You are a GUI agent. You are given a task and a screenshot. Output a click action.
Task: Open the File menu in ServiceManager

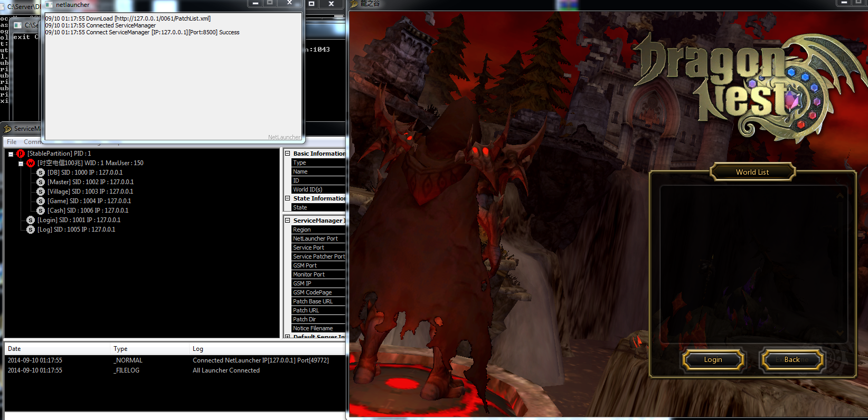(12, 142)
